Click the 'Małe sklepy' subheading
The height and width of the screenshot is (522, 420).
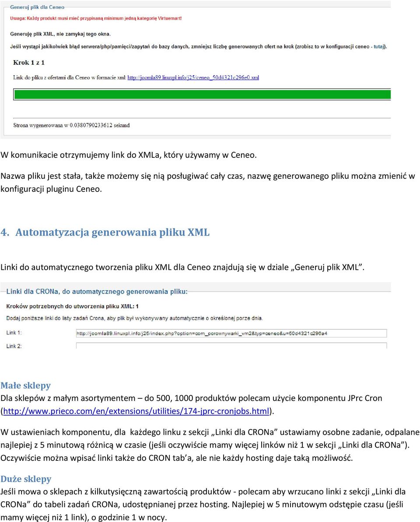coord(26,386)
